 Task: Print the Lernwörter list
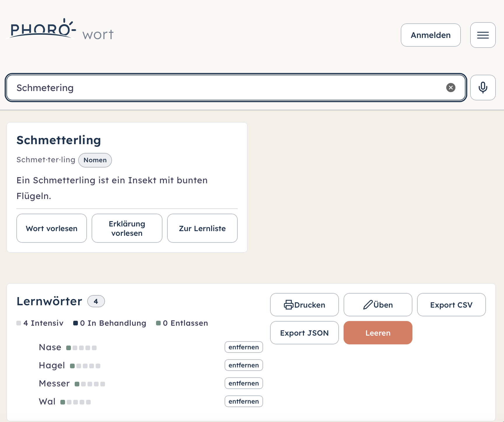(x=304, y=305)
